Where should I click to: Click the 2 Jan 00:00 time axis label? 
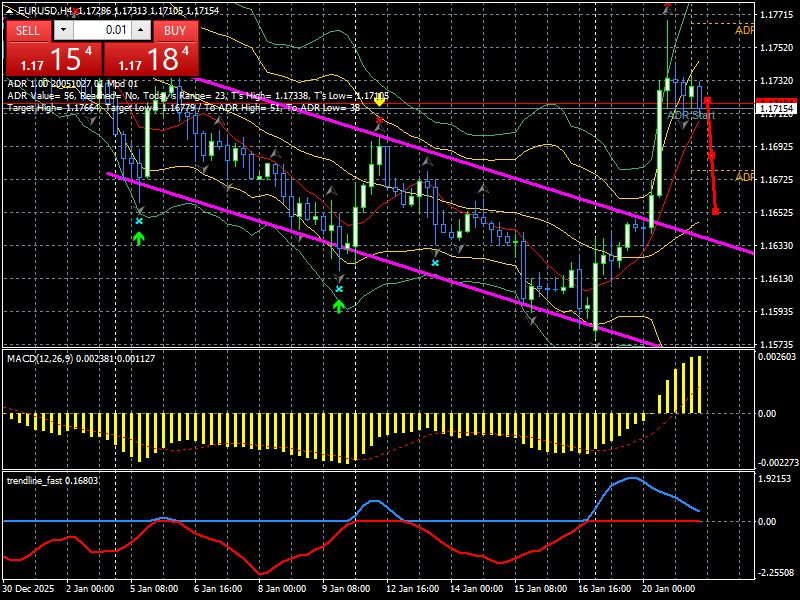pyautogui.click(x=90, y=588)
